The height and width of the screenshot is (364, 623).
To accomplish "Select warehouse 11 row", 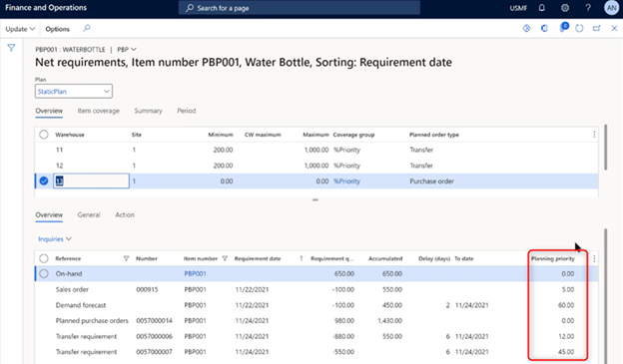I will click(x=316, y=150).
